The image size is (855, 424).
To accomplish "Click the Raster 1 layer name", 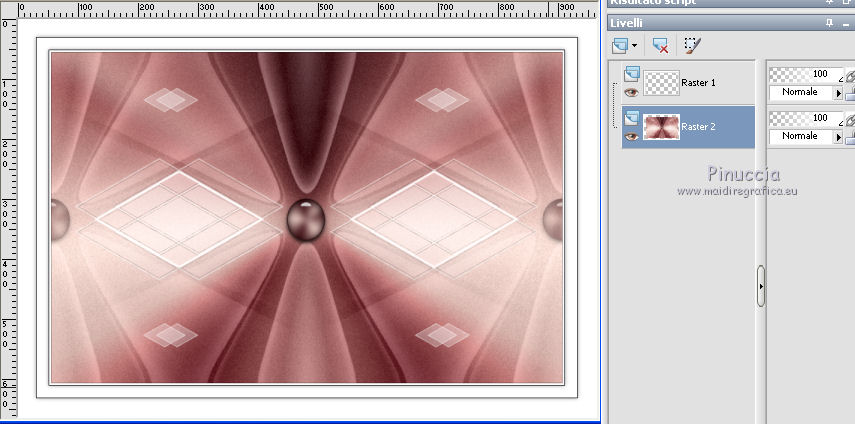I will tap(699, 83).
